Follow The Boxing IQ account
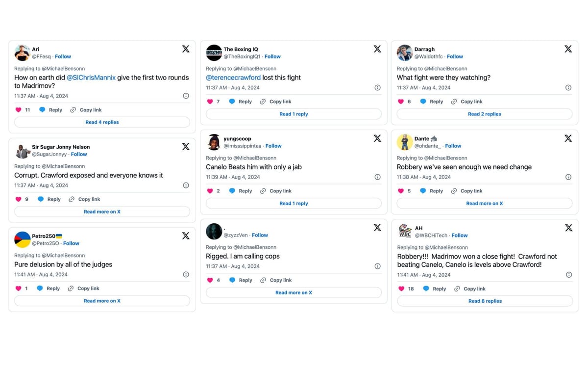The height and width of the screenshot is (368, 588). (x=272, y=56)
